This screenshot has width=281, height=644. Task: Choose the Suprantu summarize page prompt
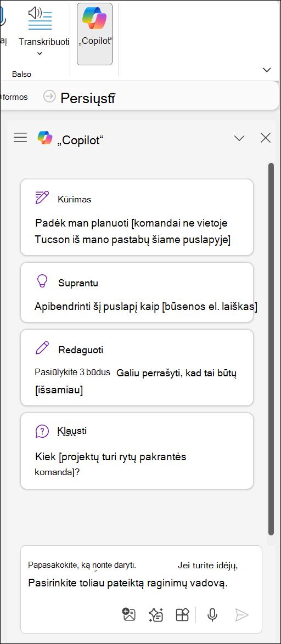click(137, 292)
